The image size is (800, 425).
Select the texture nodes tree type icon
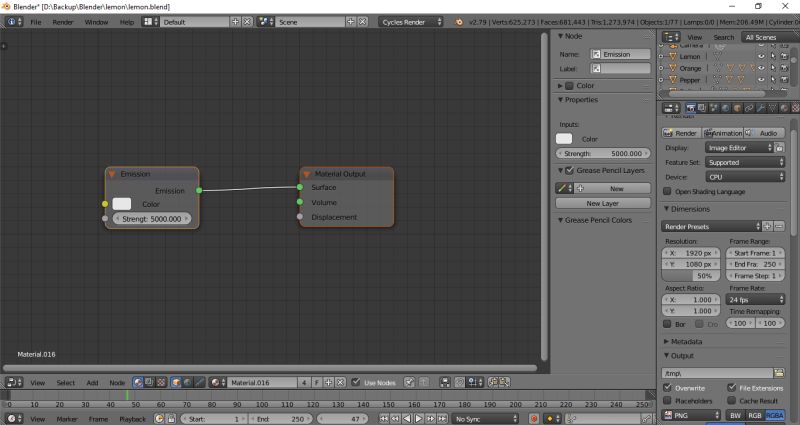pos(161,382)
